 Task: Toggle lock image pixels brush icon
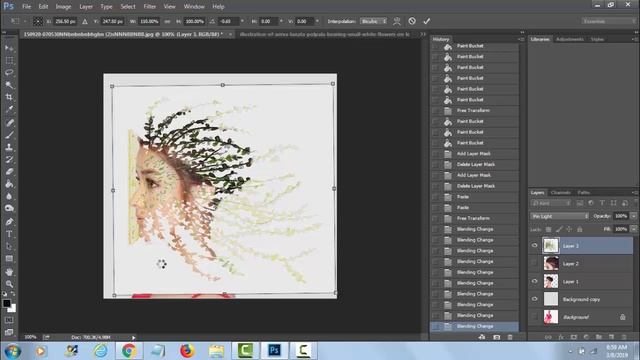tap(559, 229)
